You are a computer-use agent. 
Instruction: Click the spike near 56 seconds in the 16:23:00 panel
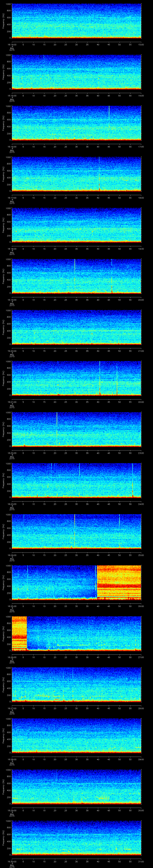point(133,480)
